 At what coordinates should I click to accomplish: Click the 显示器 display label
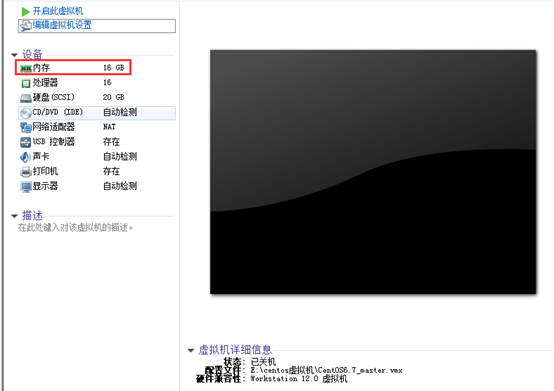click(x=45, y=186)
